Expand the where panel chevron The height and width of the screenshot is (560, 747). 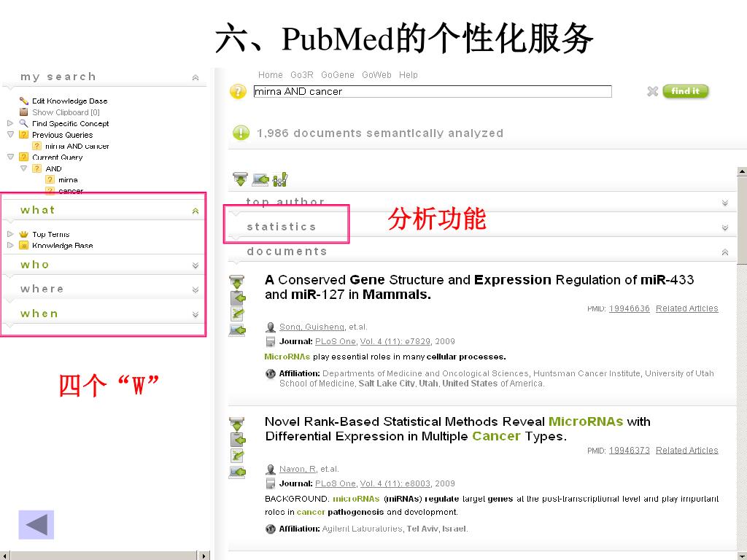(196, 289)
